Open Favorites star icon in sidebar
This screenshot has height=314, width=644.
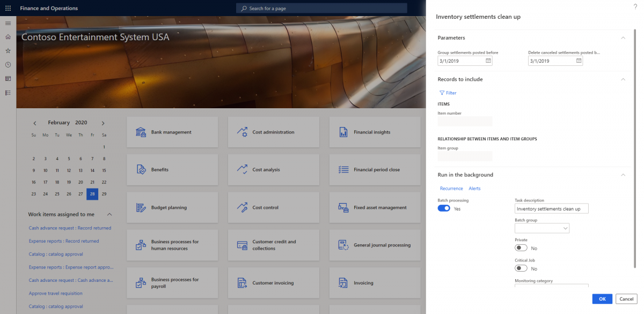(8, 51)
